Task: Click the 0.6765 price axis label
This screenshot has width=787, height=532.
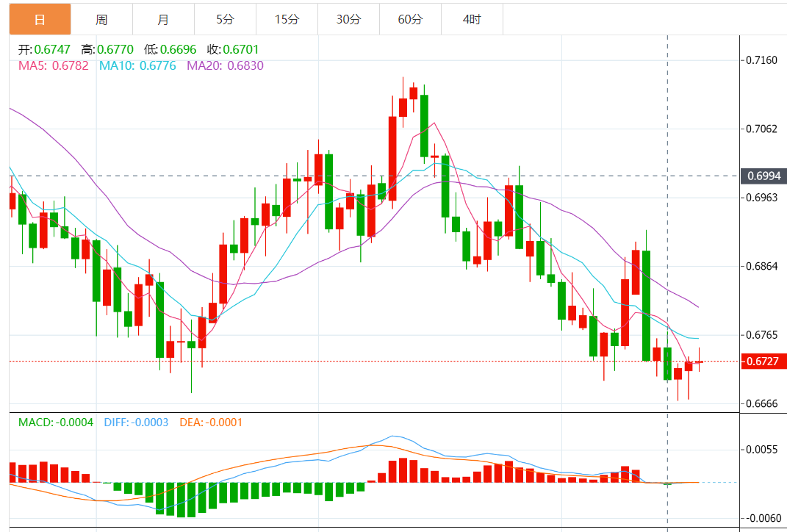Action: pyautogui.click(x=762, y=335)
